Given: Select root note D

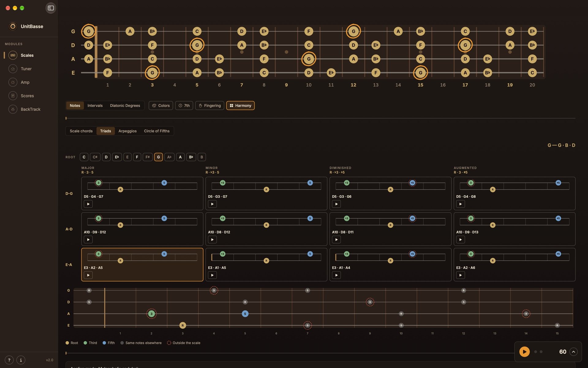Looking at the screenshot, I should (x=106, y=157).
